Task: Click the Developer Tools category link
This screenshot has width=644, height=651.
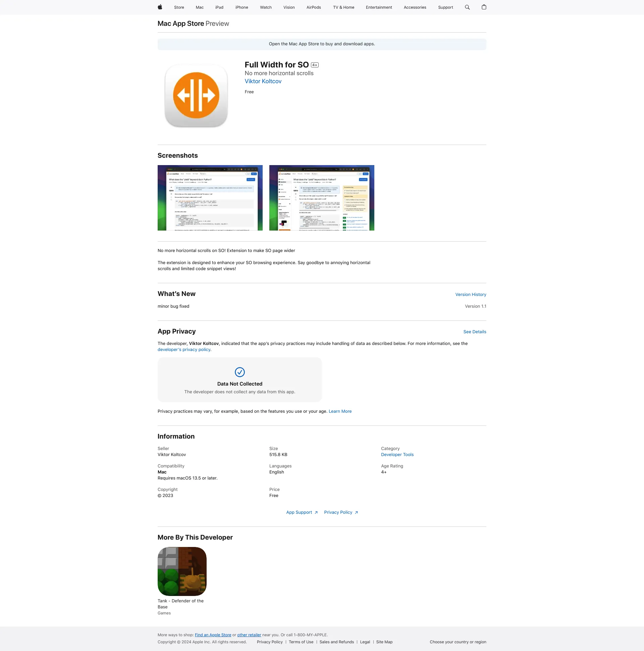Action: tap(396, 454)
